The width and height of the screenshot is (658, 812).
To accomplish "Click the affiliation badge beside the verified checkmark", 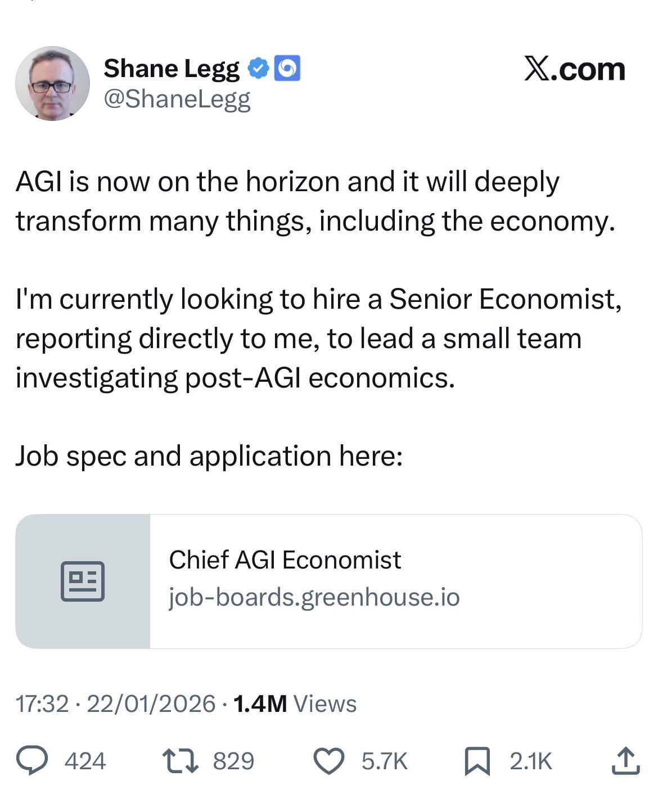I will coord(287,69).
